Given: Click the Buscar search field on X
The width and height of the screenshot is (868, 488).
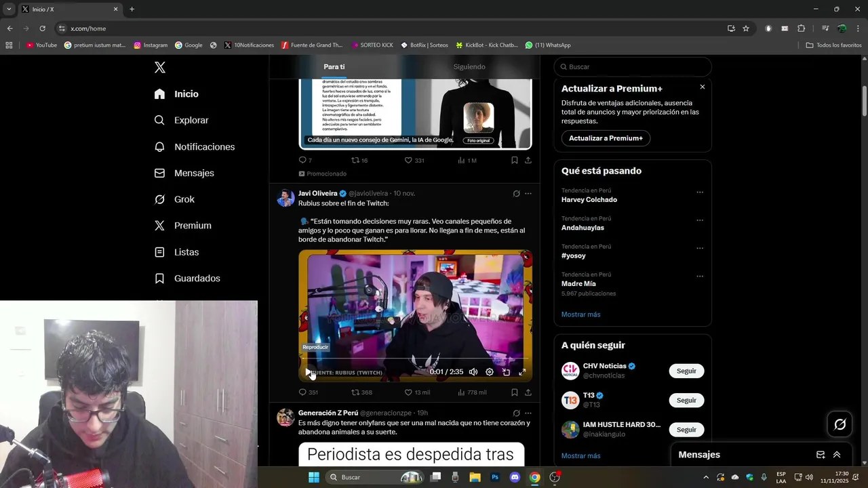Looking at the screenshot, I should (x=633, y=66).
